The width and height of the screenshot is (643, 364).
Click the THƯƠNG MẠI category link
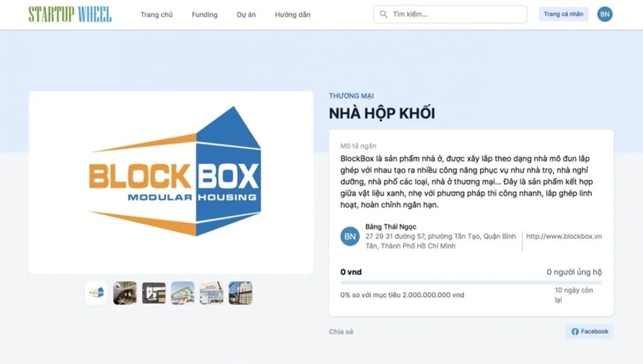[351, 96]
